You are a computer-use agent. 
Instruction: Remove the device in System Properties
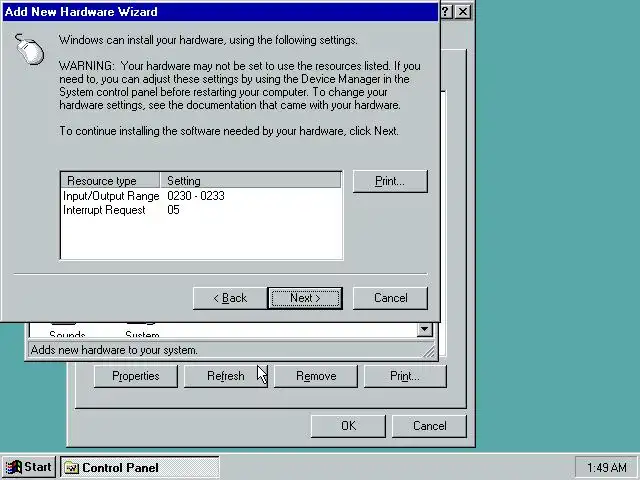click(316, 376)
